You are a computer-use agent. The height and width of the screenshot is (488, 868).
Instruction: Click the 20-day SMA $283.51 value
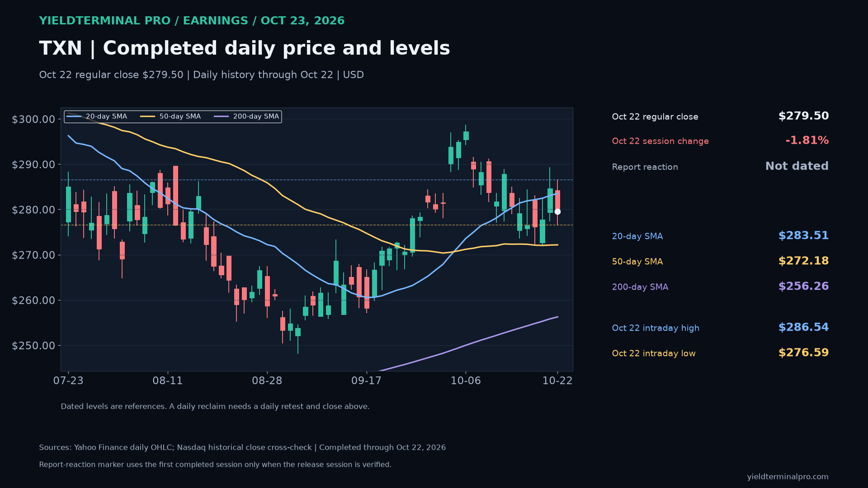pos(803,236)
